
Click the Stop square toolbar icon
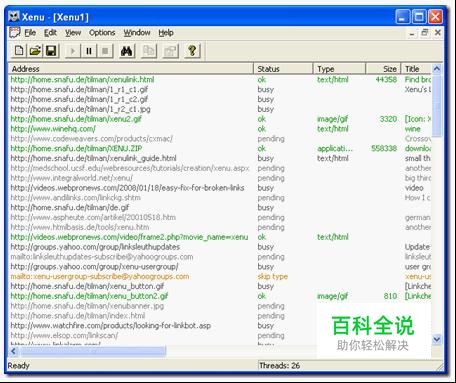pyautogui.click(x=105, y=51)
